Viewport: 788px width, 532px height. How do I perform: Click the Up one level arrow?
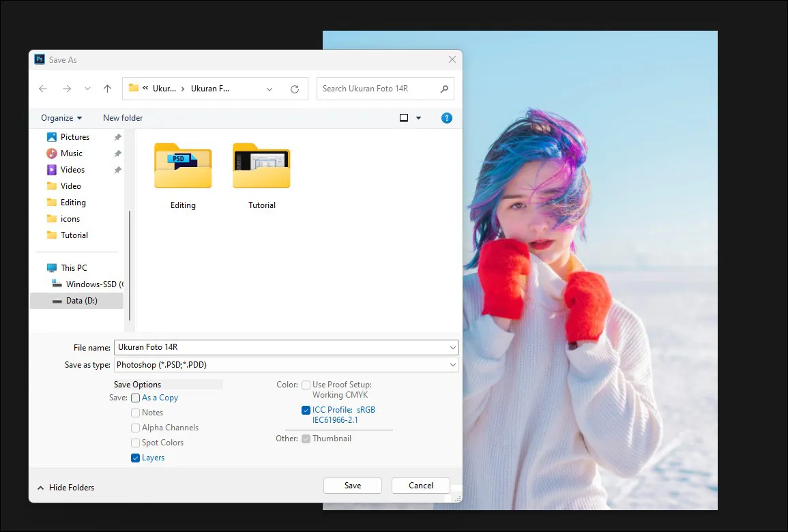(x=107, y=89)
